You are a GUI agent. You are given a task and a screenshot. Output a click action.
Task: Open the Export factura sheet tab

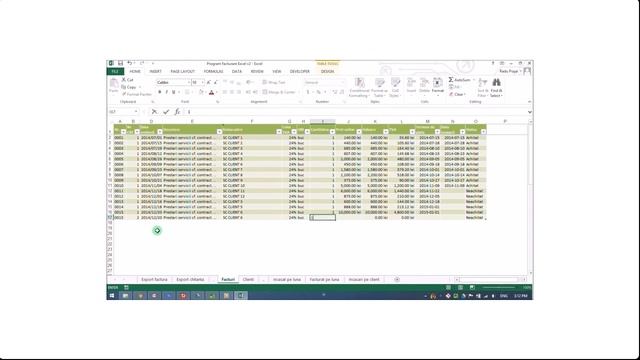[154, 280]
